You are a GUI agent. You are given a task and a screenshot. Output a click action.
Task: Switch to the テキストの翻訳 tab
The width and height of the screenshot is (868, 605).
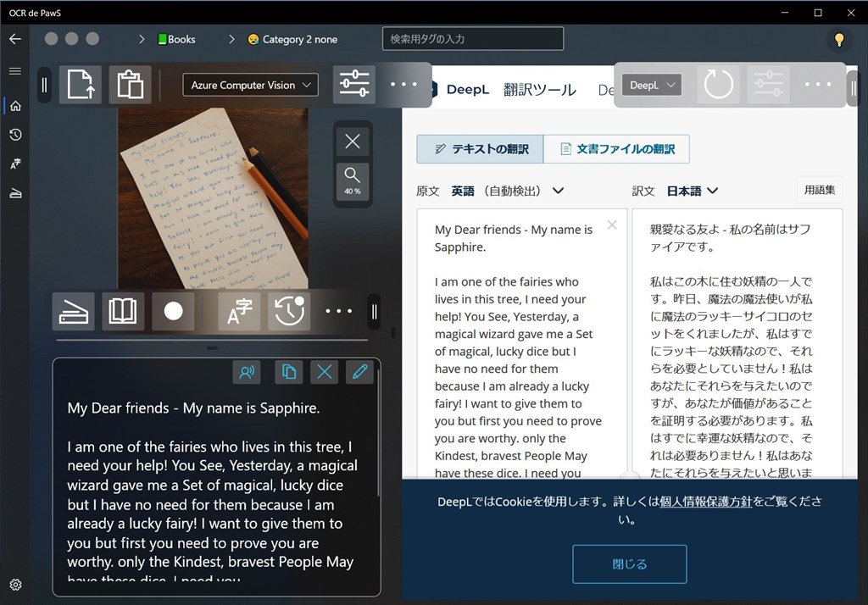(x=480, y=149)
